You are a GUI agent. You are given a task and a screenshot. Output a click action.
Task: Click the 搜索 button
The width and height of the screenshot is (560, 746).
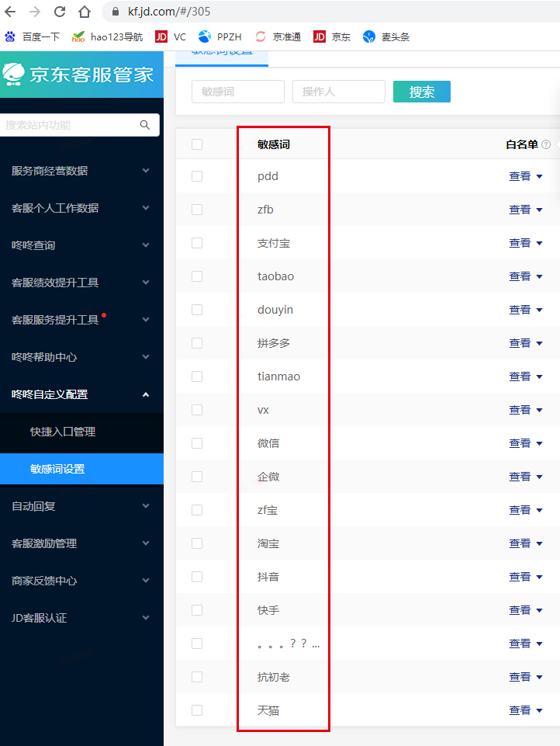click(x=422, y=92)
